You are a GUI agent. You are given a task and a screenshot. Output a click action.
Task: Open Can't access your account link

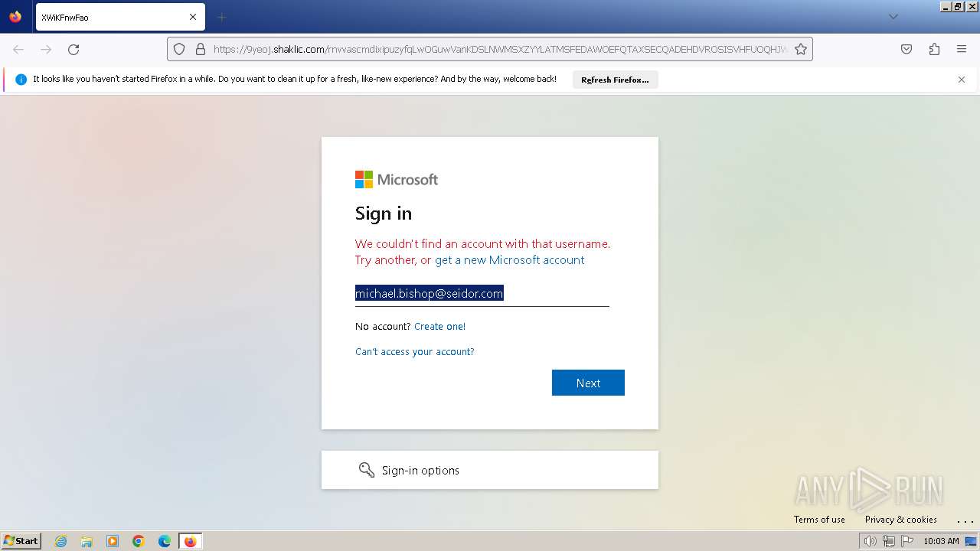415,351
